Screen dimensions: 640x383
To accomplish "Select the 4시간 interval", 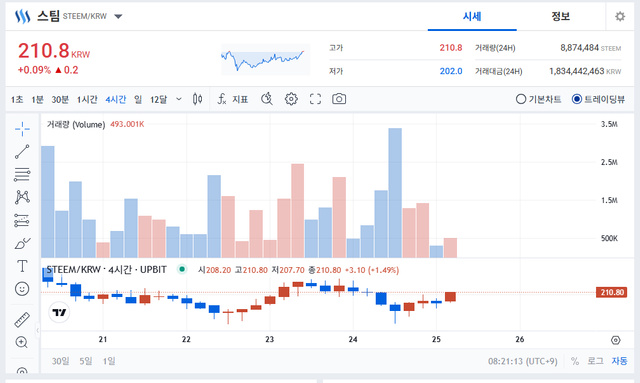I will 116,99.
